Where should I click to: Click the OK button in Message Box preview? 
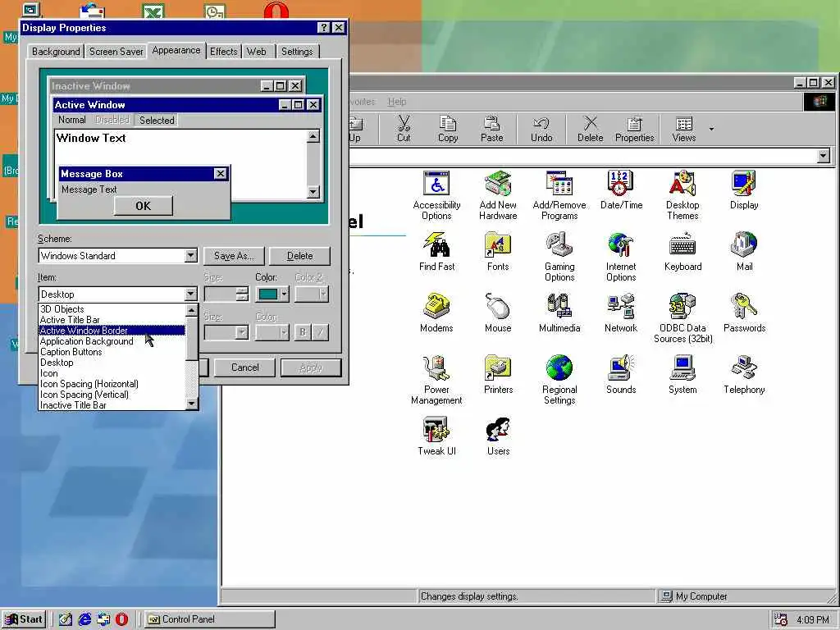[143, 206]
